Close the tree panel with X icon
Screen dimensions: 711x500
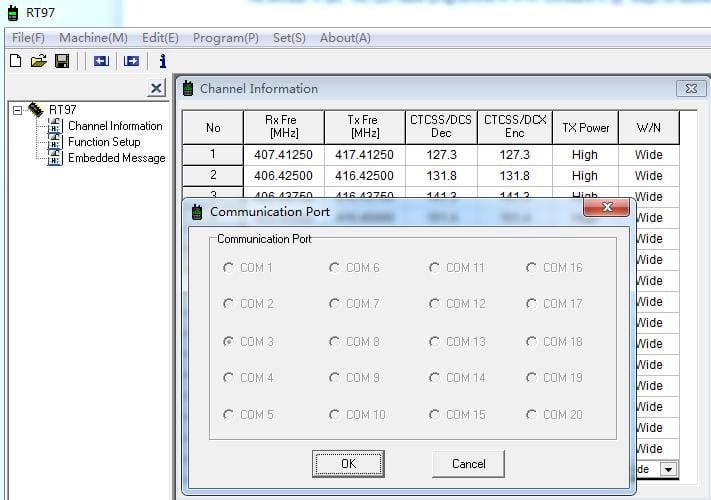tap(156, 89)
